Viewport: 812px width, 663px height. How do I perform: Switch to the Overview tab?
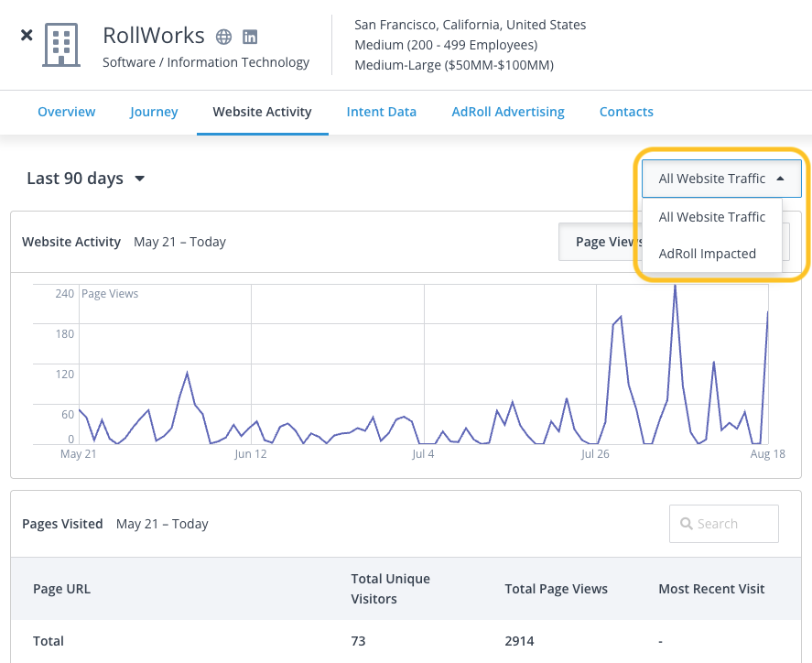(66, 112)
